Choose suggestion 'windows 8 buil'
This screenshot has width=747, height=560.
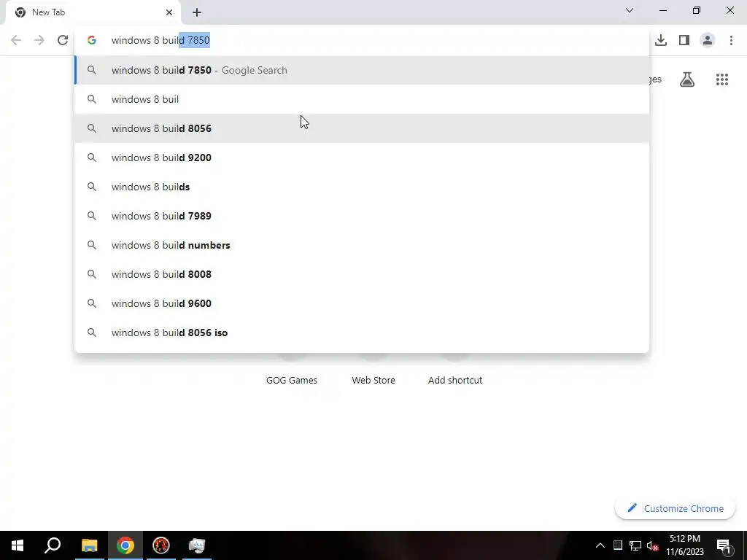coord(362,99)
